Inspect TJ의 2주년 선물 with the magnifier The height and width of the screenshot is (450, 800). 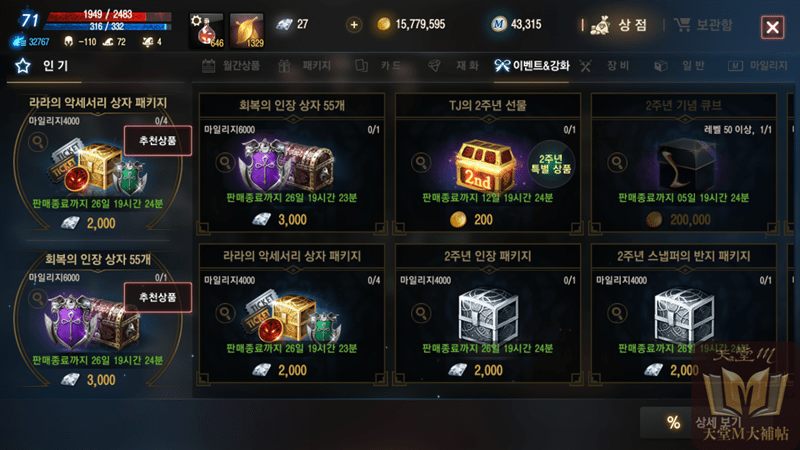click(x=421, y=163)
